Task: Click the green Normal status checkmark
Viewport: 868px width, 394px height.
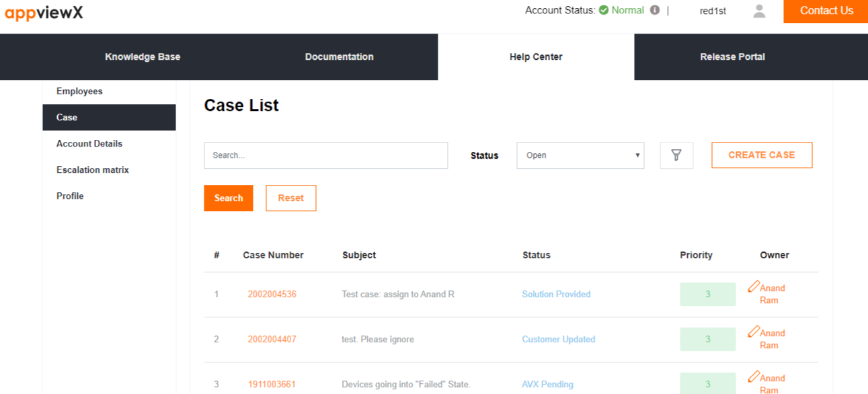Action: pyautogui.click(x=604, y=10)
